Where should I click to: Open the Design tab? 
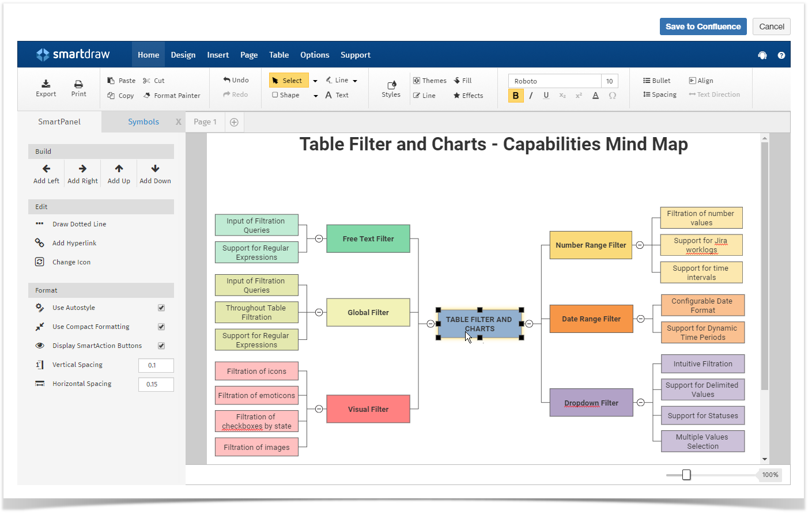183,55
